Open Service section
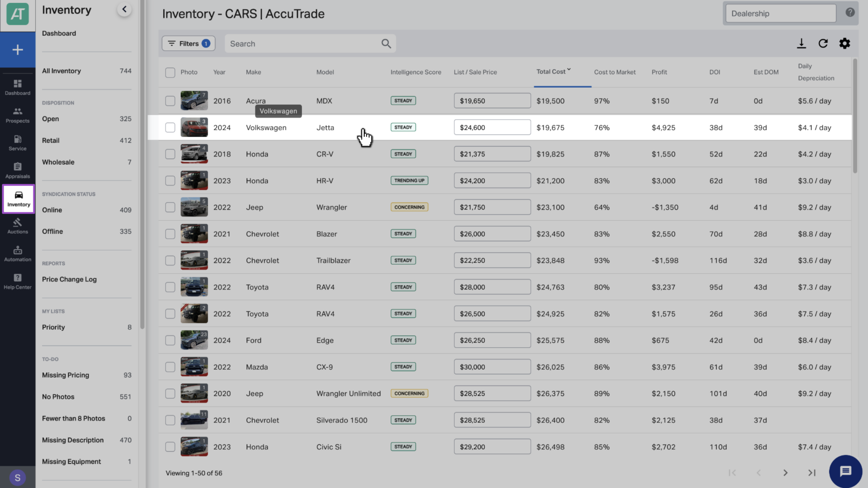 pyautogui.click(x=18, y=143)
